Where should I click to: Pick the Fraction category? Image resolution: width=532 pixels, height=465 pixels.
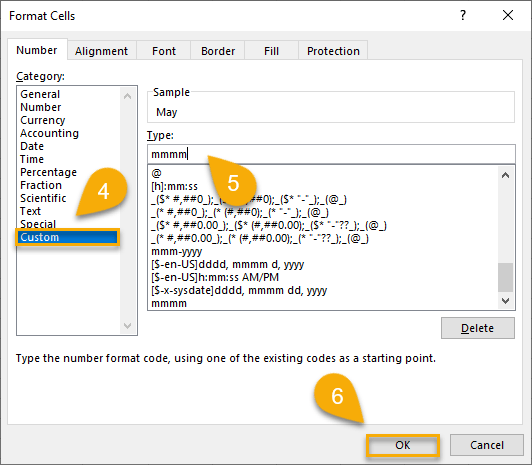(41, 185)
